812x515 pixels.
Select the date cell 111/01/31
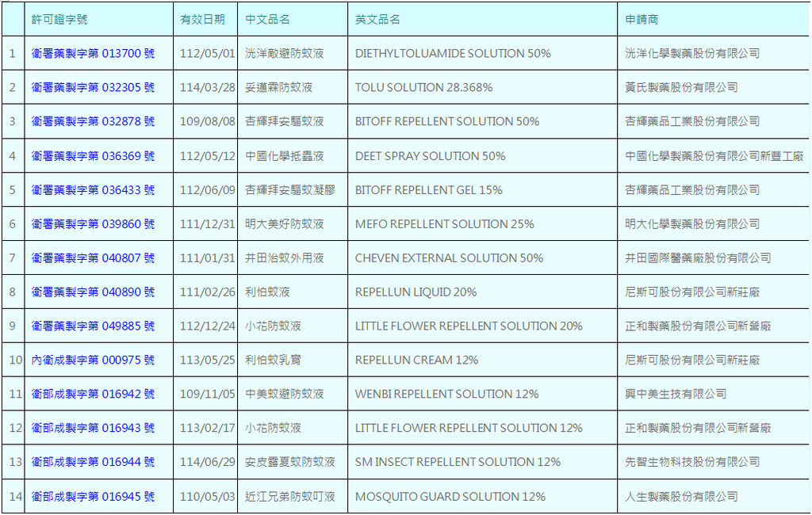point(207,257)
